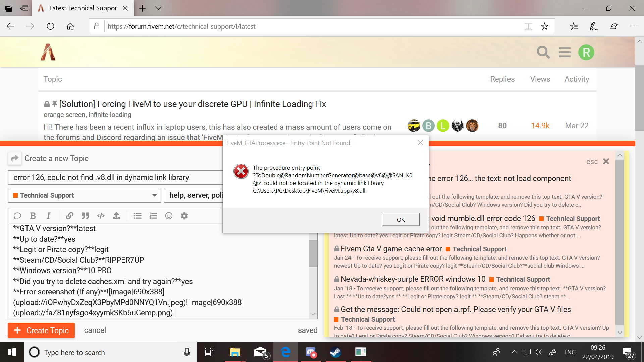Apply blockquote formatting icon
This screenshot has height=362, width=644.
85,216
